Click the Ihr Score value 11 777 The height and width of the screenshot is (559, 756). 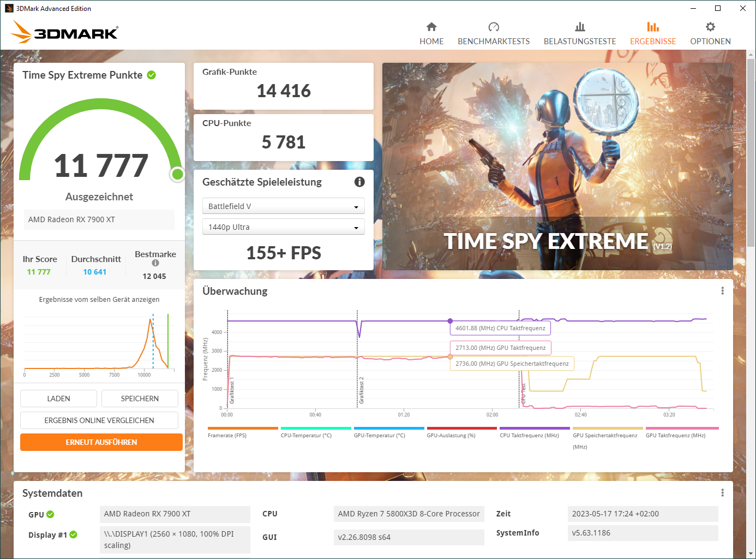coord(39,272)
